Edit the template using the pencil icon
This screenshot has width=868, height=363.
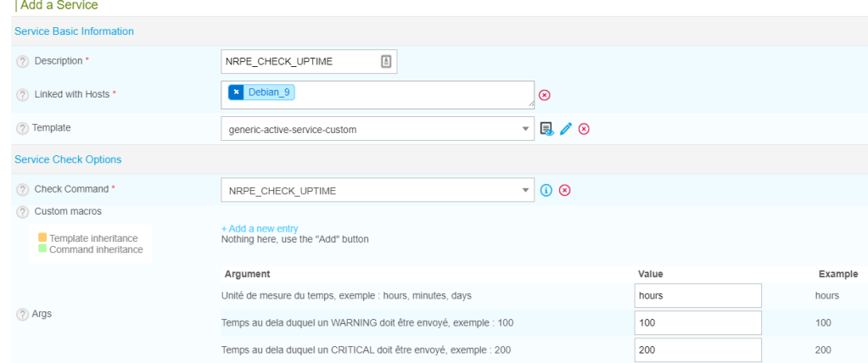coord(566,129)
